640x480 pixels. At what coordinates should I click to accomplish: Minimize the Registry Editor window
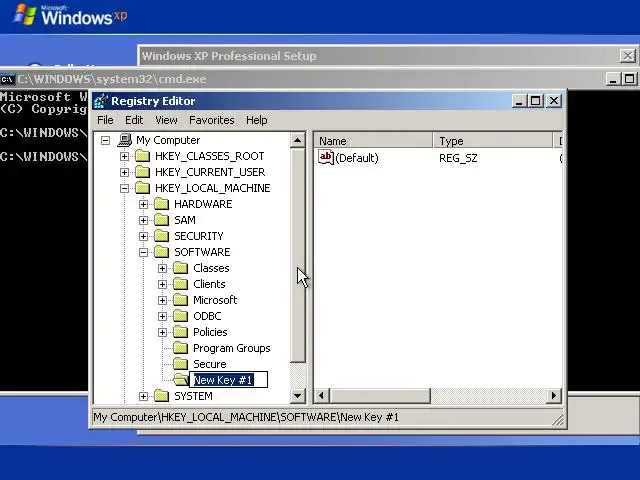click(519, 101)
